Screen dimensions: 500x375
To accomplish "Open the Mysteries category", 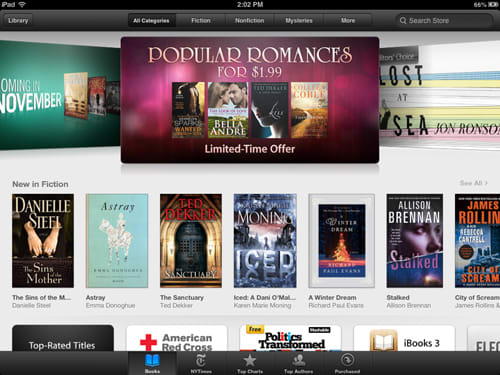I will pos(299,21).
